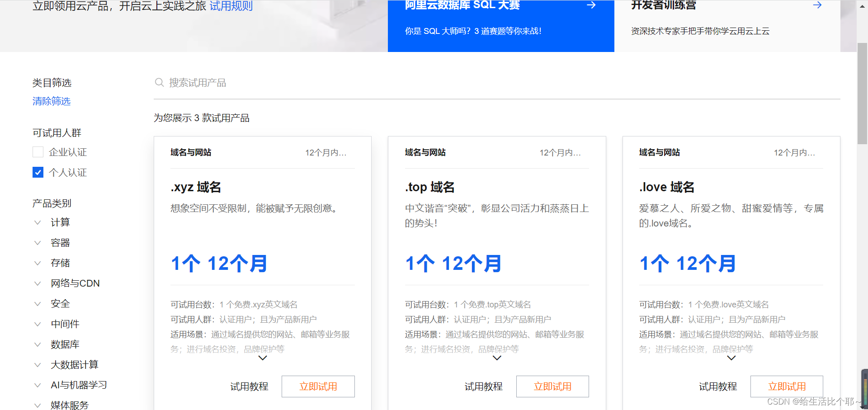Click the page vertical scrollbar thumb

click(x=862, y=94)
